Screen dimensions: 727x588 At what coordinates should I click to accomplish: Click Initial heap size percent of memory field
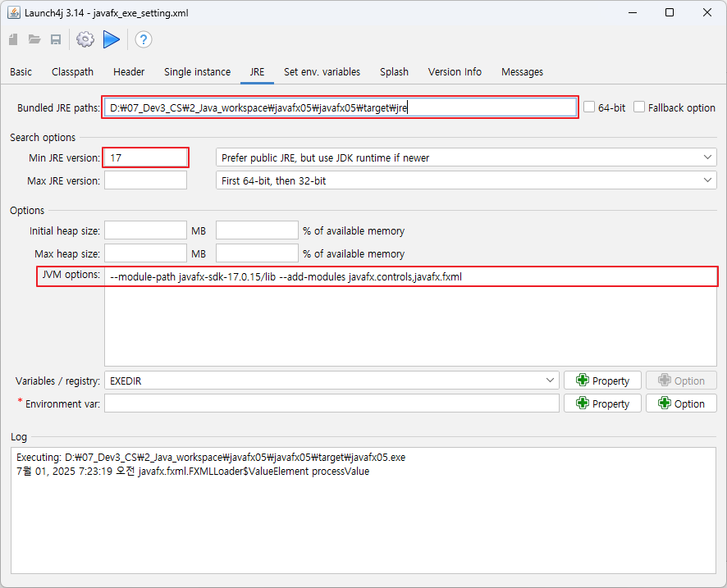(257, 230)
